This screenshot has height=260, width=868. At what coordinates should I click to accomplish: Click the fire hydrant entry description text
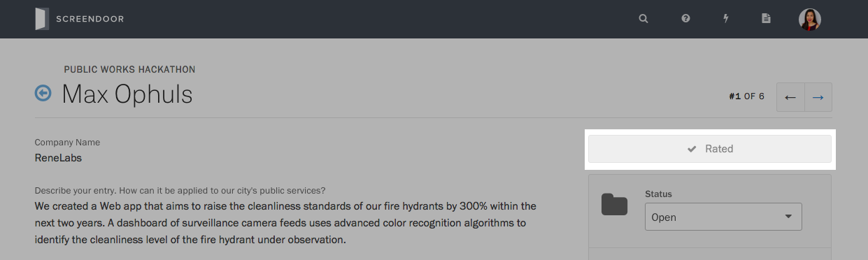coord(285,223)
